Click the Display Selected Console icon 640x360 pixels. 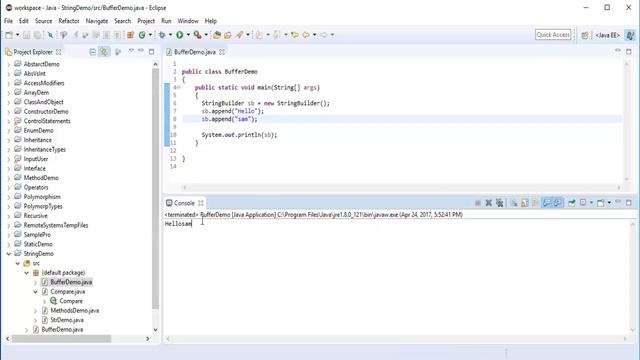pyautogui.click(x=583, y=203)
